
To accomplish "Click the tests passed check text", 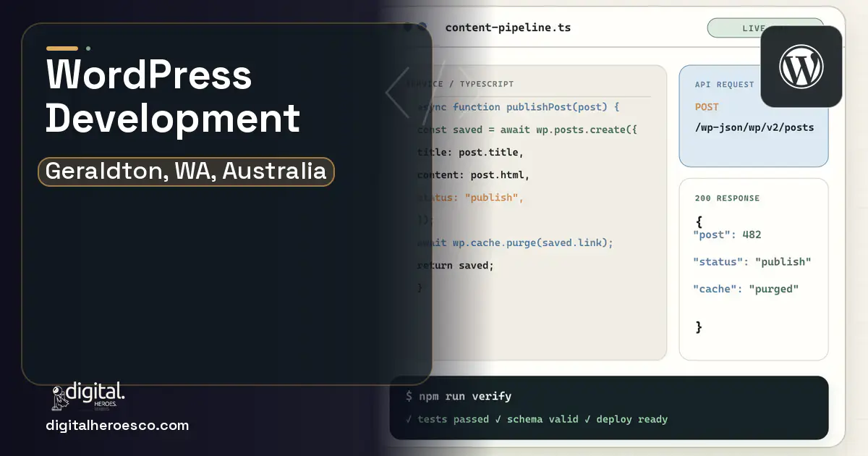I will [x=447, y=419].
